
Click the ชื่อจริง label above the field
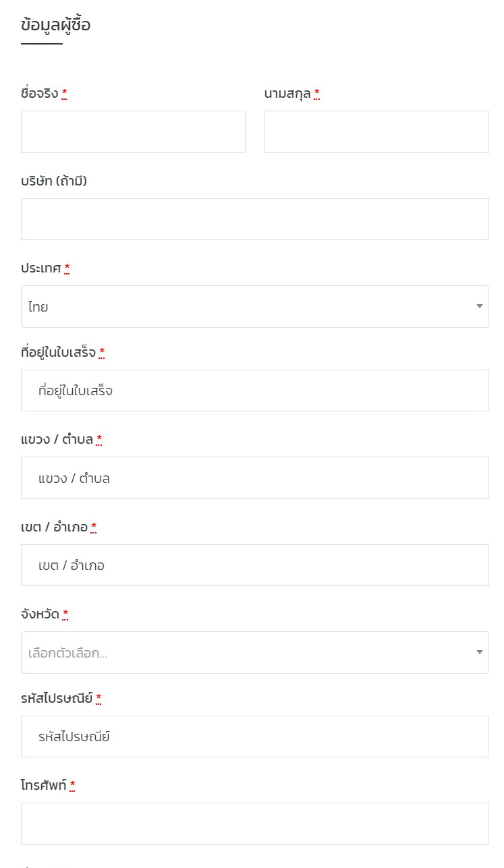tap(40, 94)
